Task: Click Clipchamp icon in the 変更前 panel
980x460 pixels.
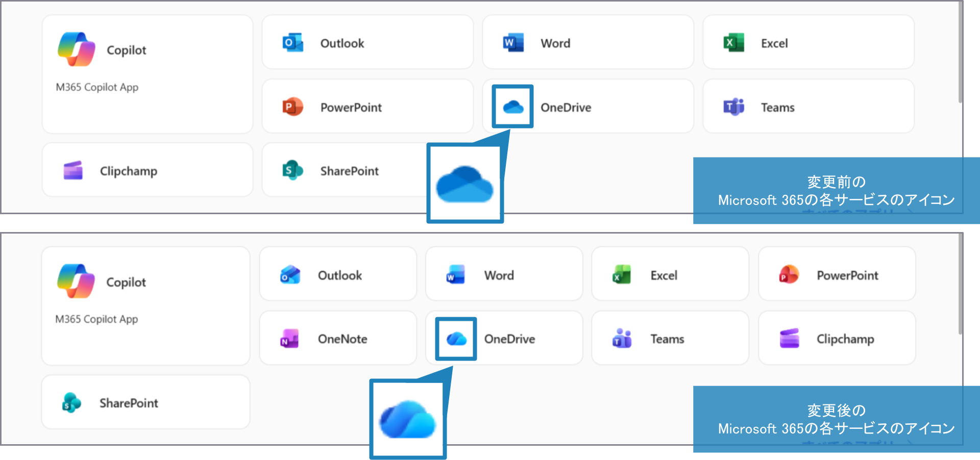Action: point(73,171)
